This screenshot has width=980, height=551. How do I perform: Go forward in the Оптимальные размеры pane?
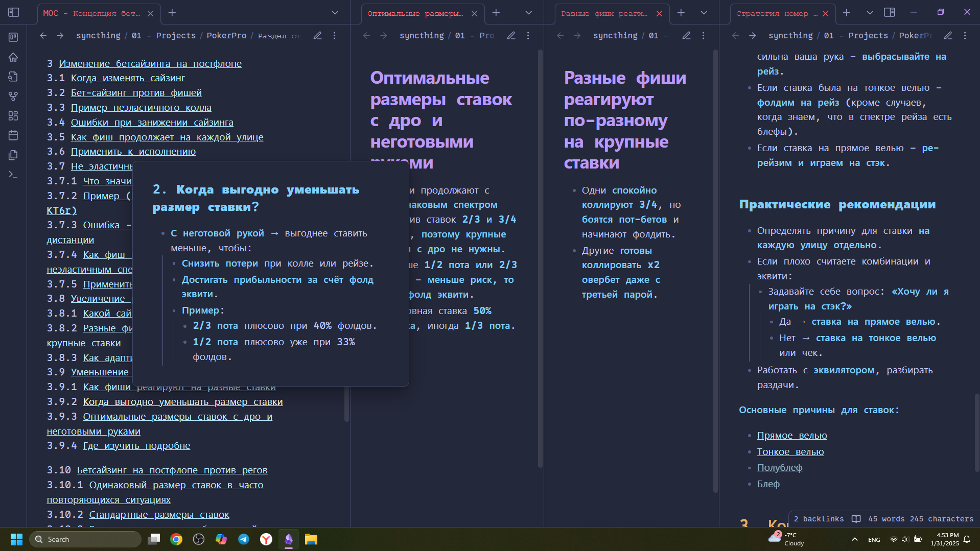pos(383,35)
